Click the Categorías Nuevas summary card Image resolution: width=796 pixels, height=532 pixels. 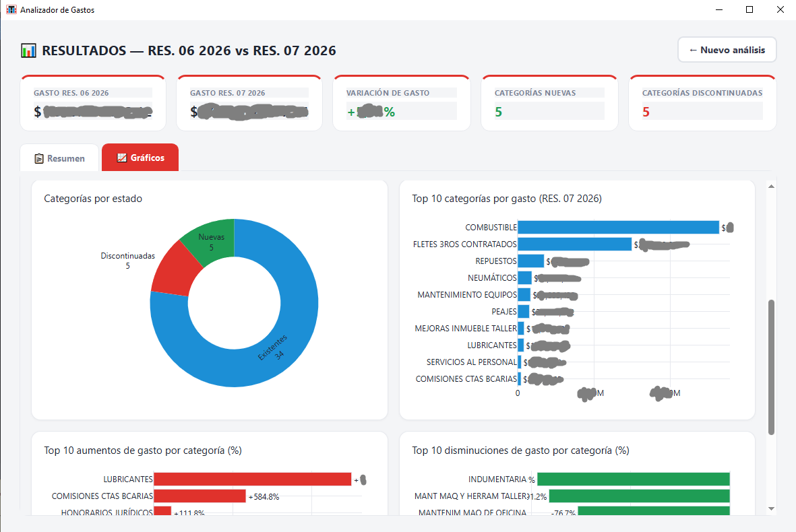click(549, 103)
